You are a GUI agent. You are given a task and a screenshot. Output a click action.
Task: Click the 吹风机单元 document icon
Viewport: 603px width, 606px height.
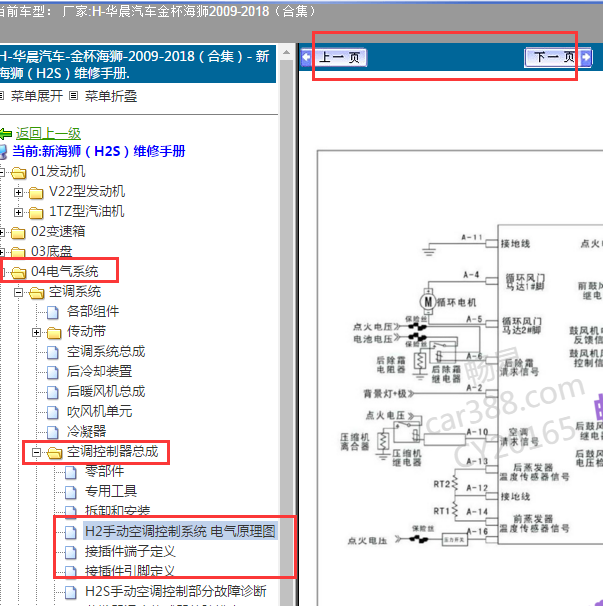pyautogui.click(x=53, y=413)
